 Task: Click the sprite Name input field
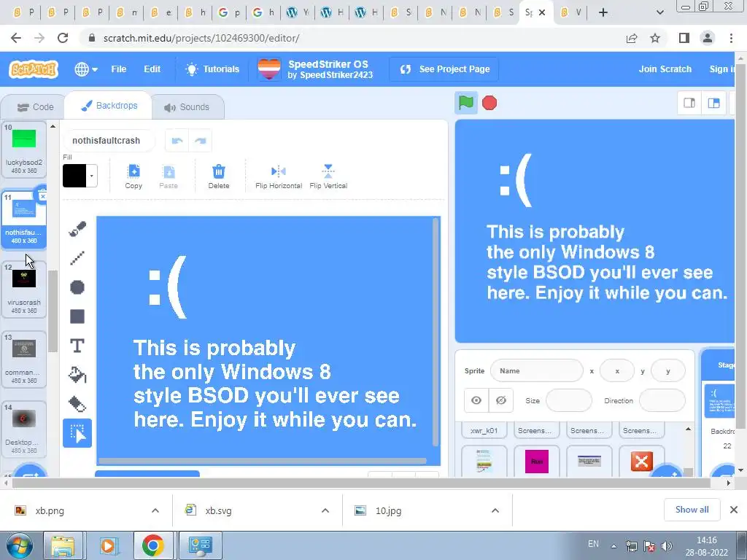[536, 371]
